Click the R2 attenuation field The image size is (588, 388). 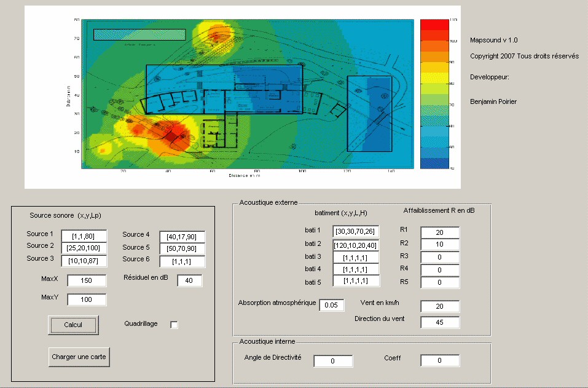(440, 244)
